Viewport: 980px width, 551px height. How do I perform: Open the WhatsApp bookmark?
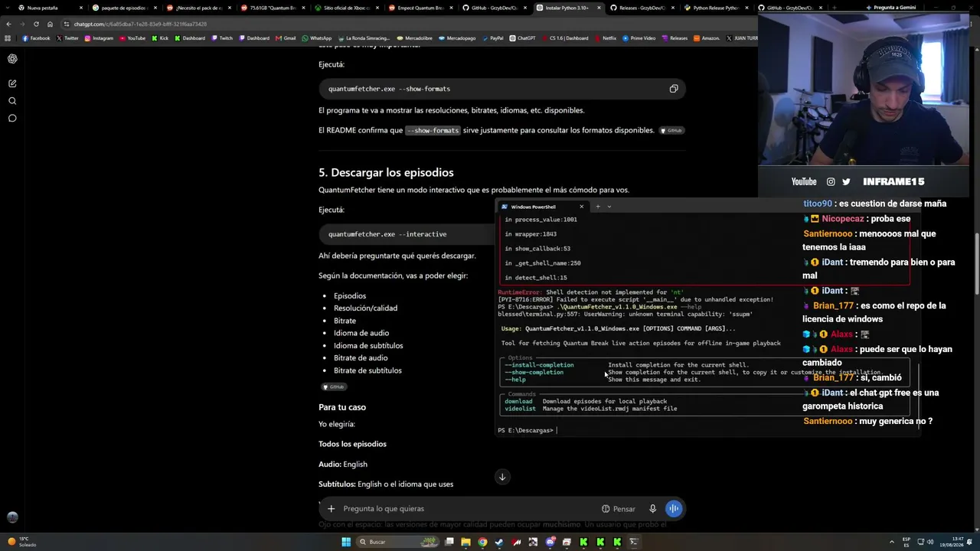[x=317, y=38]
